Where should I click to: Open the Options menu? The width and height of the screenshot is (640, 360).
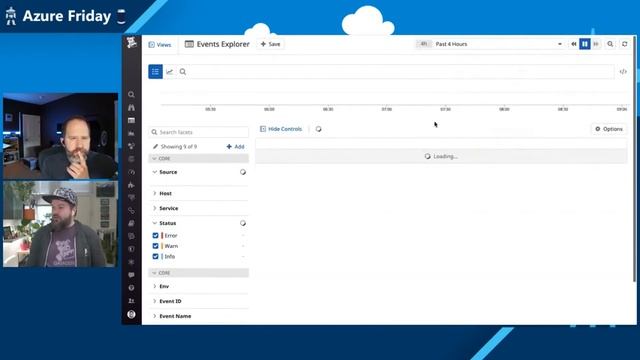click(x=609, y=129)
